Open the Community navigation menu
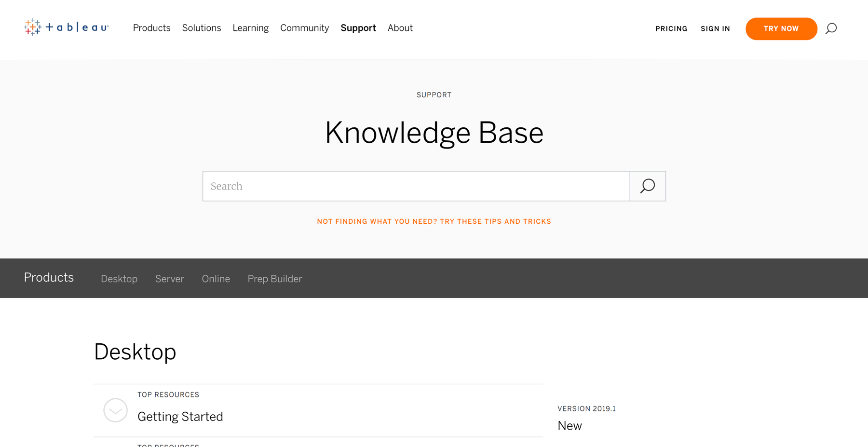The height and width of the screenshot is (447, 868). [x=304, y=28]
